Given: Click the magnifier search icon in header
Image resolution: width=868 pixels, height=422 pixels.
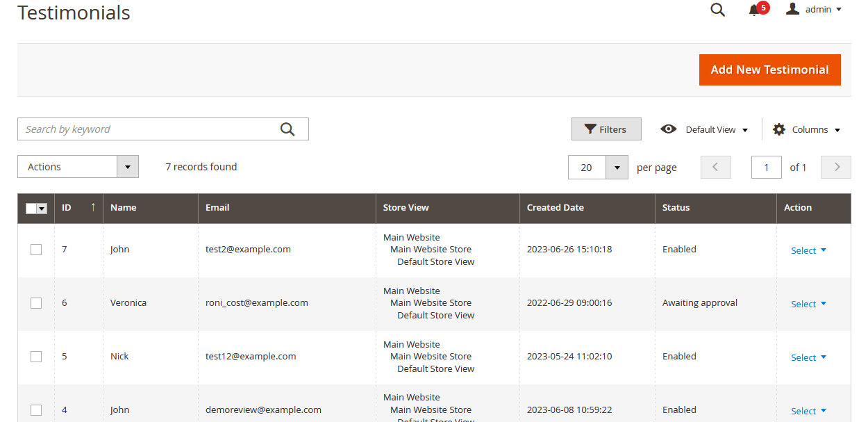Looking at the screenshot, I should tap(717, 10).
